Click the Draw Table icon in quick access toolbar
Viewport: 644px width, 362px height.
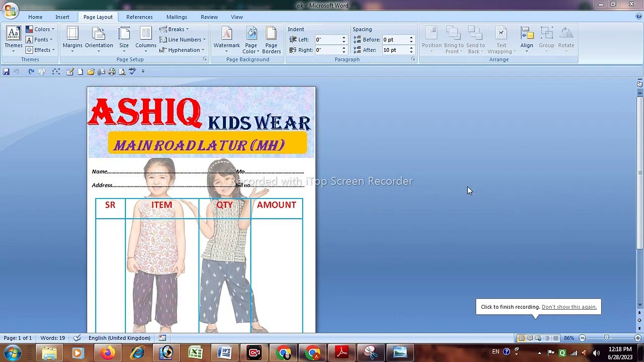point(70,72)
